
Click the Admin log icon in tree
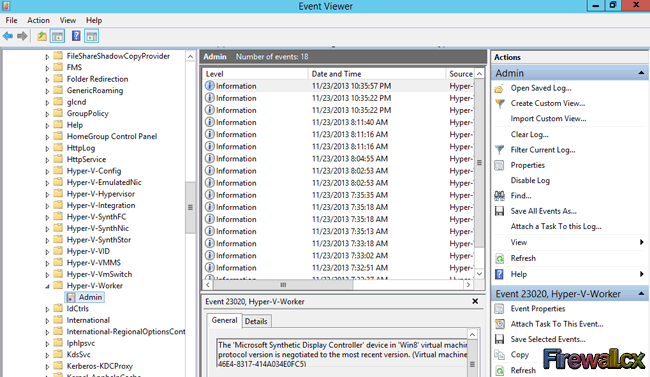[71, 297]
